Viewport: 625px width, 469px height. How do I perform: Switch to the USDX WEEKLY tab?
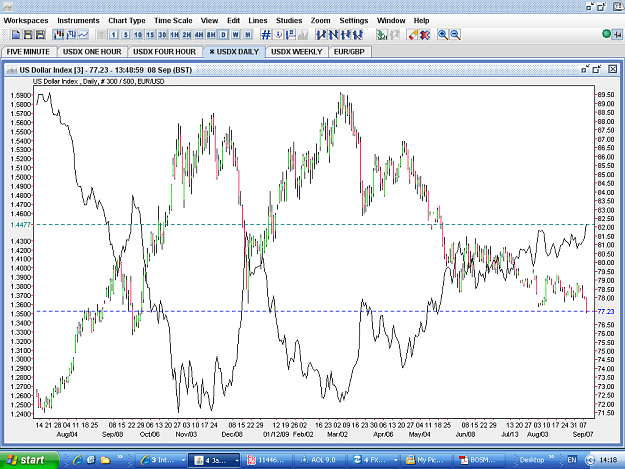(x=297, y=52)
